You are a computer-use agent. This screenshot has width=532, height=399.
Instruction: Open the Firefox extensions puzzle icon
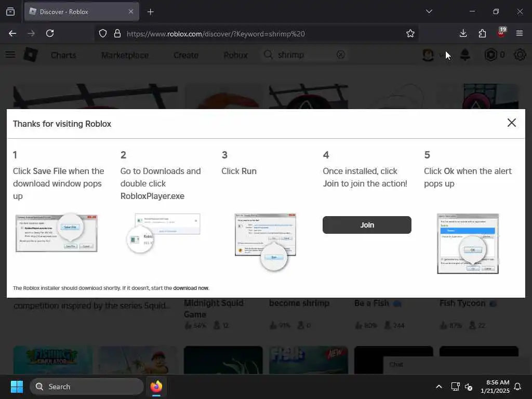482,33
